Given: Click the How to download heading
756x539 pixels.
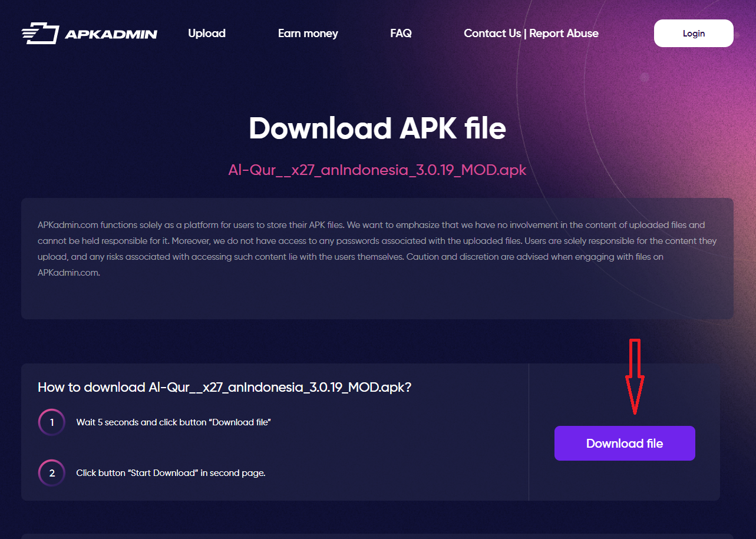Looking at the screenshot, I should (225, 388).
